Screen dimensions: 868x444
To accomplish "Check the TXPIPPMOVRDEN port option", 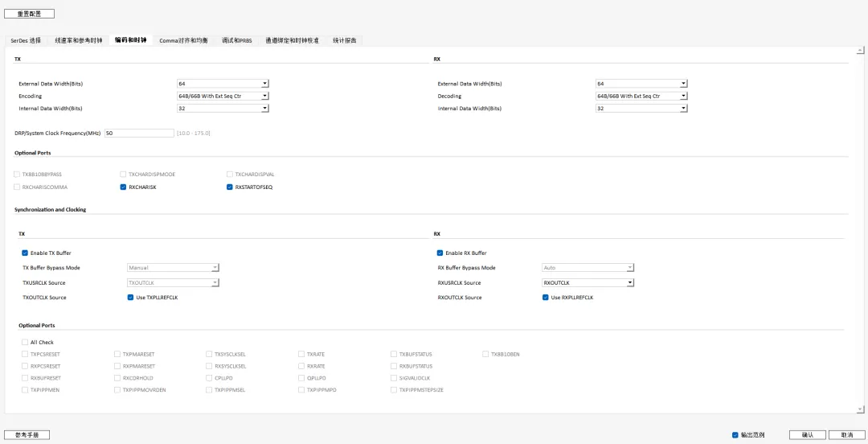I will coord(117,389).
